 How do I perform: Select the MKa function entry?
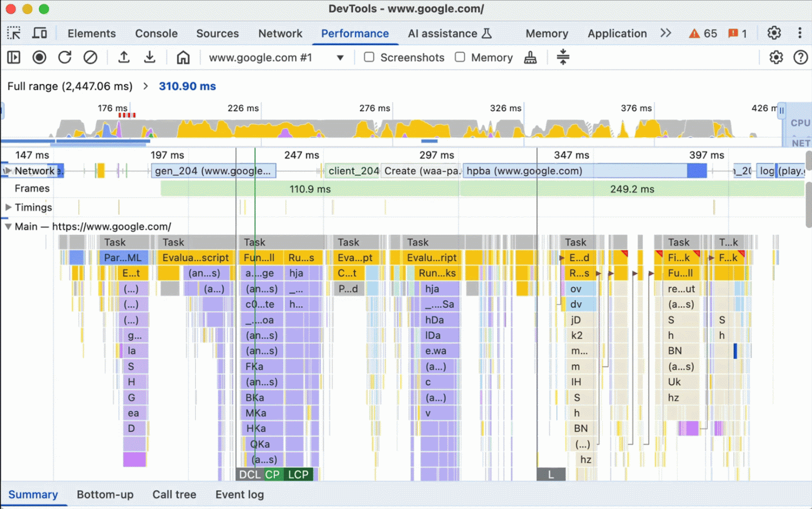(261, 413)
